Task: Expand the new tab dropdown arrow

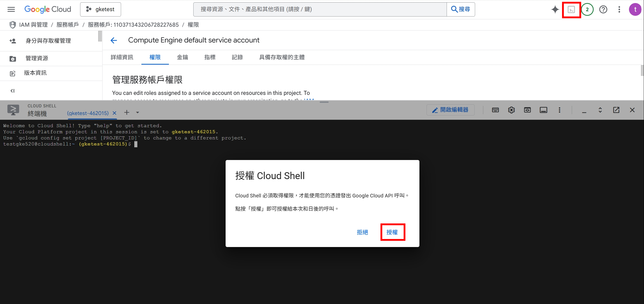Action: click(x=138, y=112)
